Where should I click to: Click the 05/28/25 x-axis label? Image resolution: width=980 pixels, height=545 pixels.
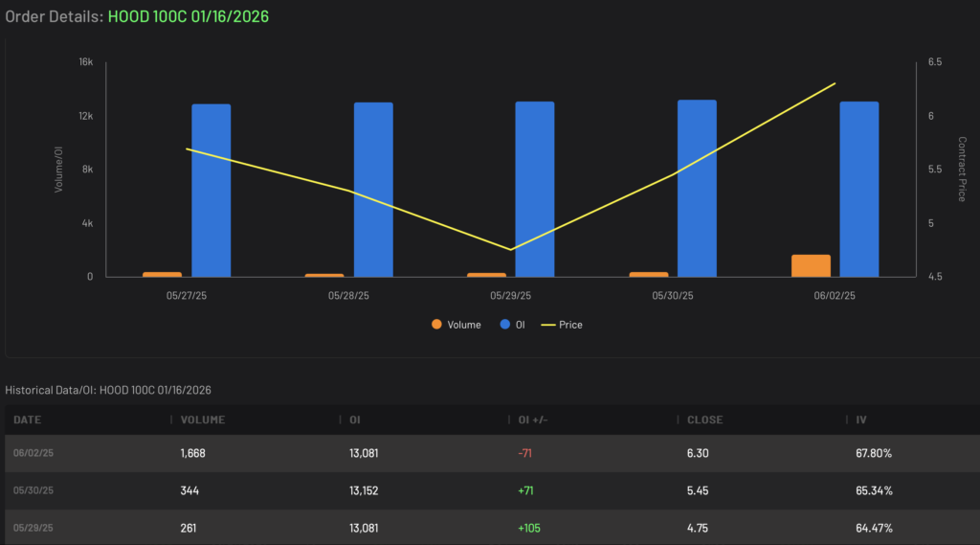(348, 295)
